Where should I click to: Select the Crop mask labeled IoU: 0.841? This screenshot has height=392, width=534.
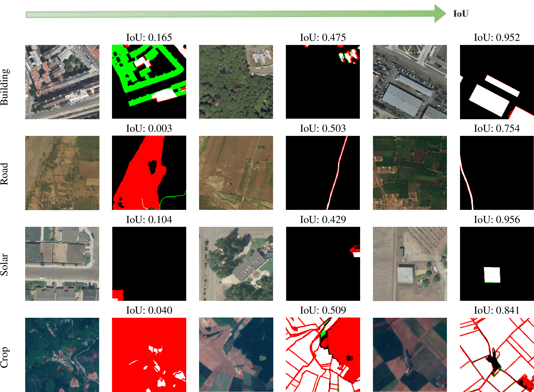(x=497, y=355)
